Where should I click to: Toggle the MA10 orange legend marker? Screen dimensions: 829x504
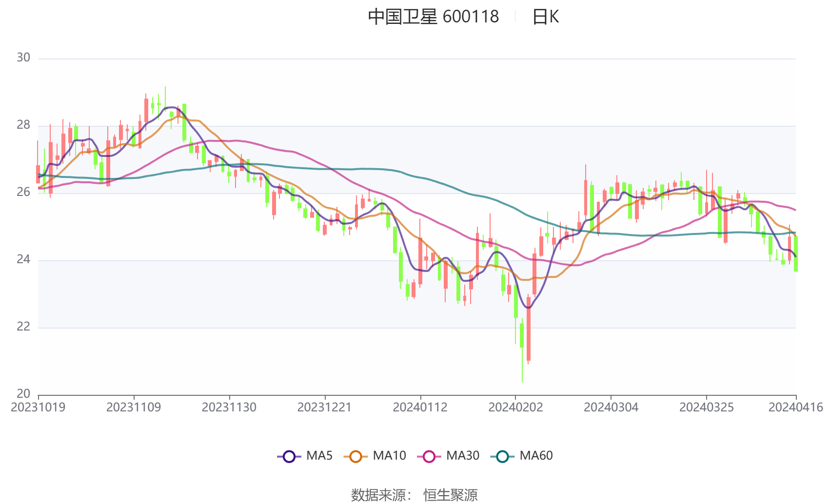(x=355, y=457)
